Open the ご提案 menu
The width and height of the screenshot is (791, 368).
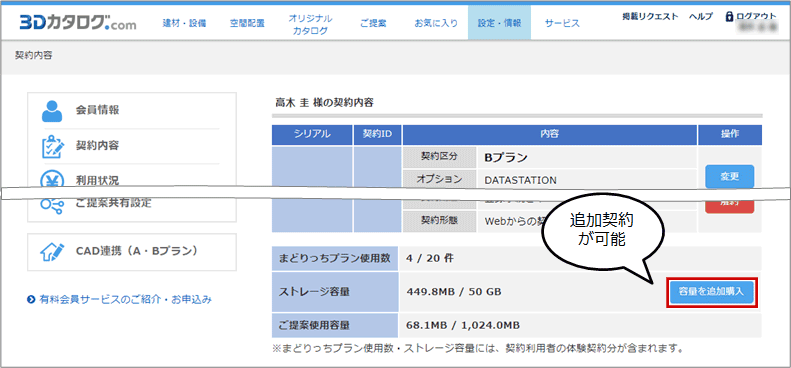[373, 23]
